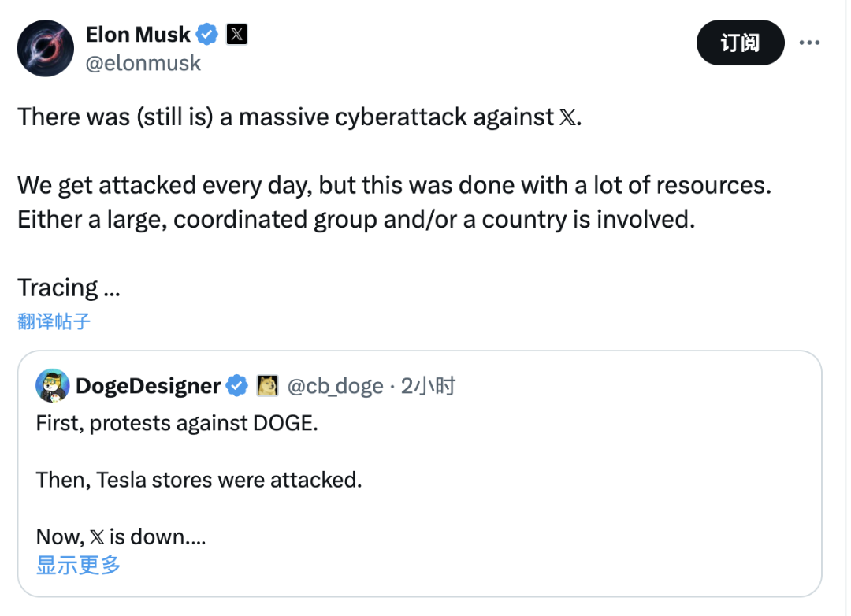Expand quoted post with 显示更多

pos(78,565)
